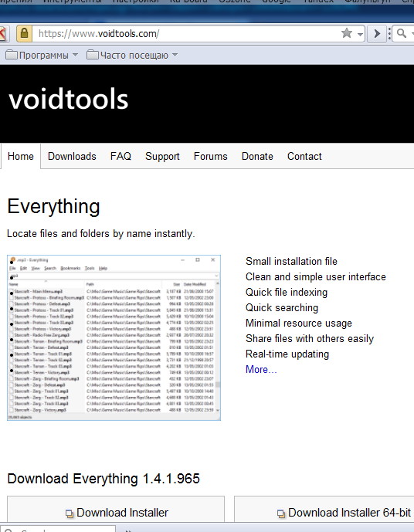Expand the Программы folder dropdown arrow

76,55
